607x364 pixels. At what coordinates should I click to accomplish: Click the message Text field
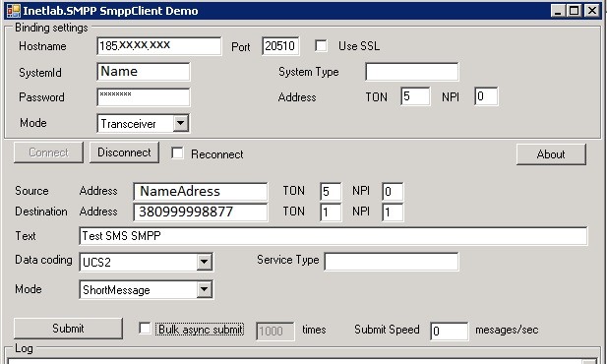tap(334, 236)
